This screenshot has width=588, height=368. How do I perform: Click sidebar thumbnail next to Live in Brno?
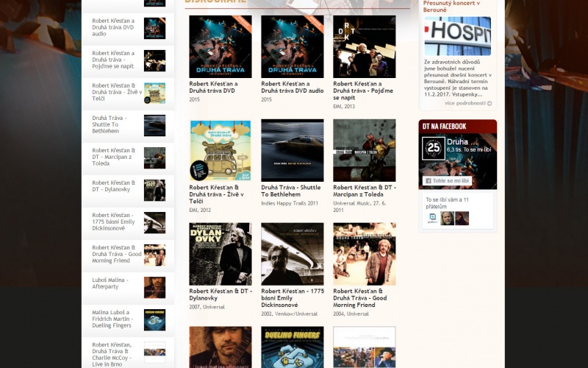[154, 352]
